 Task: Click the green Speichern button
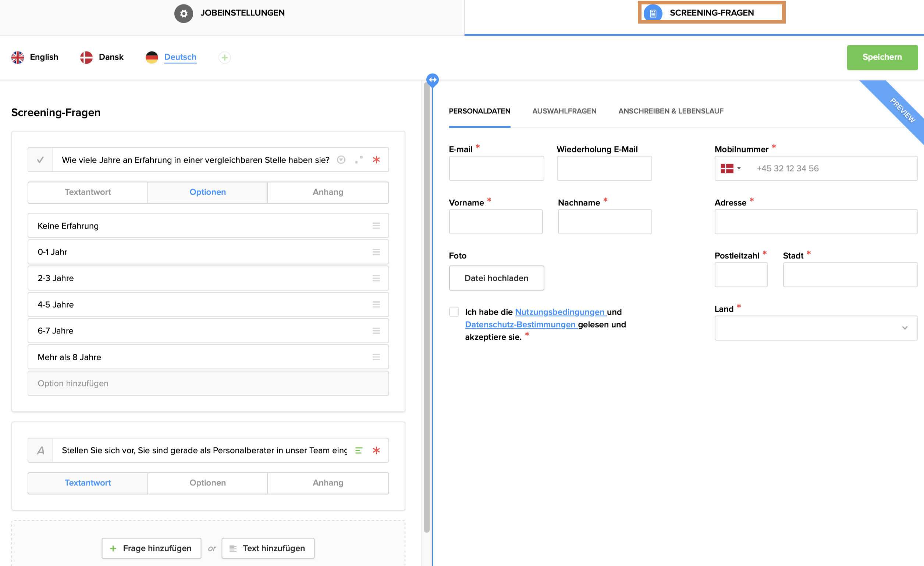[882, 57]
